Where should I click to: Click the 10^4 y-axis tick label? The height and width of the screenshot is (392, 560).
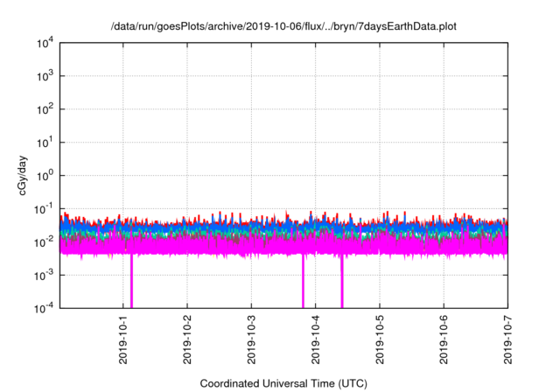45,44
